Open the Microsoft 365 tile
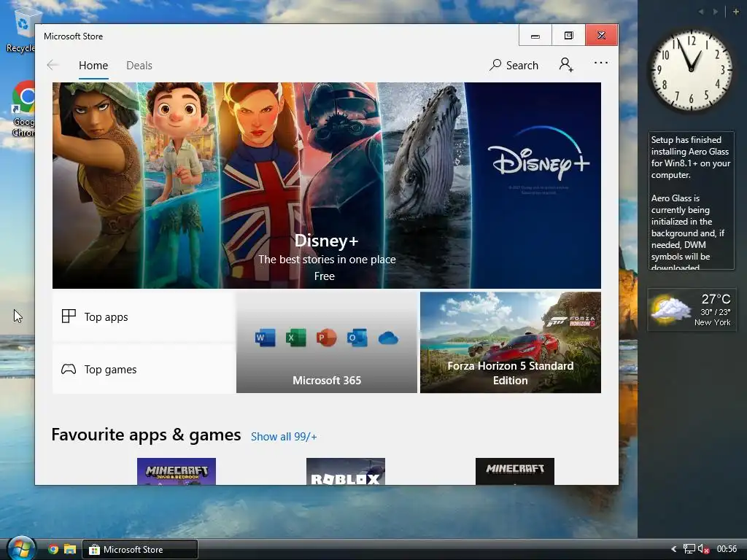This screenshot has width=747, height=560. pyautogui.click(x=326, y=343)
